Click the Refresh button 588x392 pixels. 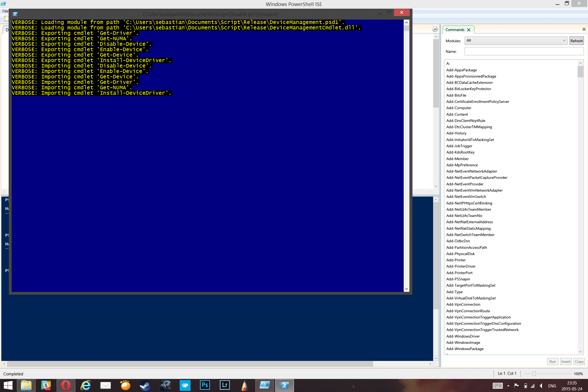pyautogui.click(x=577, y=41)
